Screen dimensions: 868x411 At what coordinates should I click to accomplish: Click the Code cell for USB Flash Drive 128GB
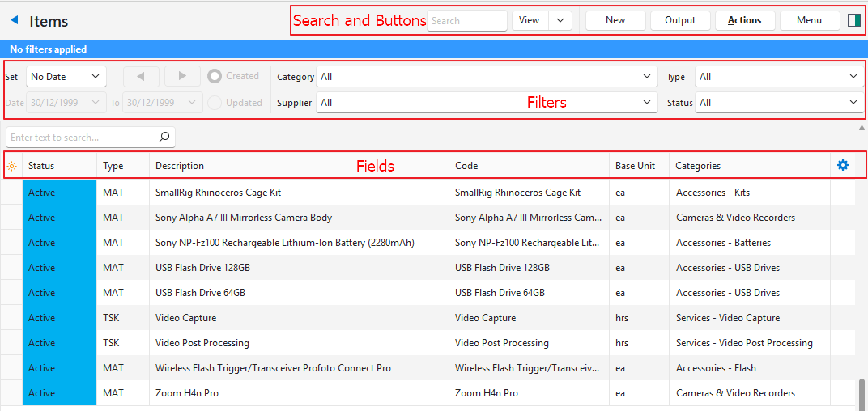point(530,268)
